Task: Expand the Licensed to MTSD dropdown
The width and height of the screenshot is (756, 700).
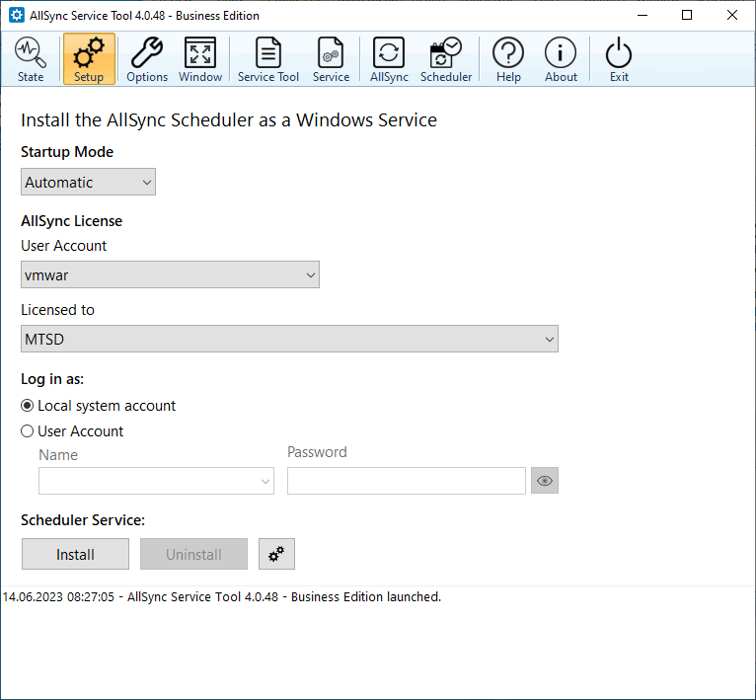Action: [289, 340]
